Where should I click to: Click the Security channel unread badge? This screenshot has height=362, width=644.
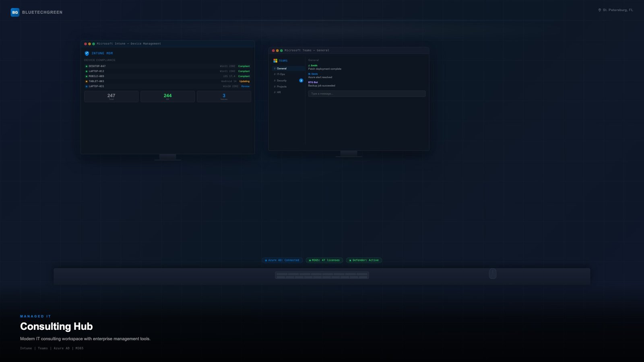tap(301, 80)
